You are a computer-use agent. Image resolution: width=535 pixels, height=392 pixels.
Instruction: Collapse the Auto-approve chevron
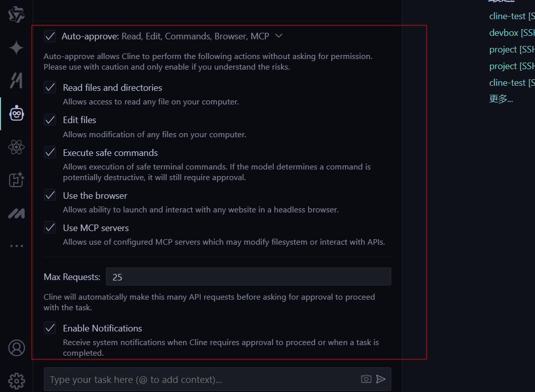(279, 36)
